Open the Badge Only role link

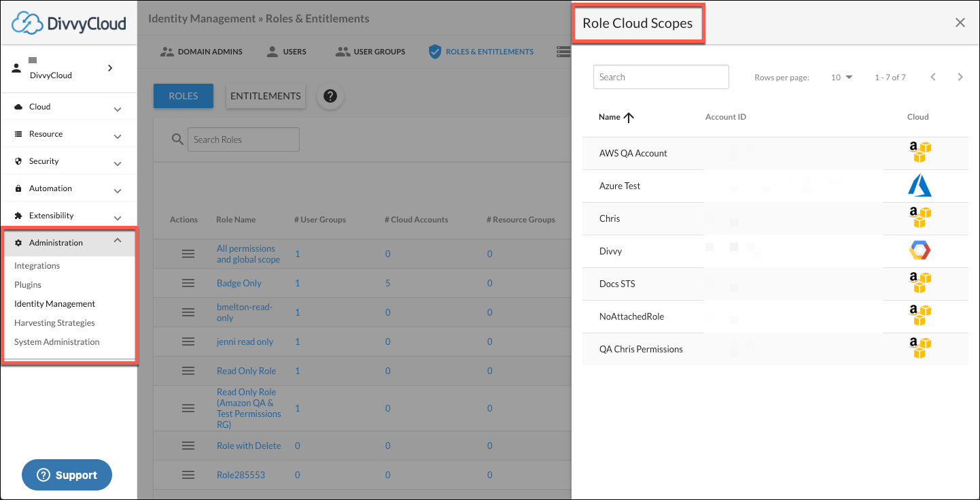[x=239, y=283]
